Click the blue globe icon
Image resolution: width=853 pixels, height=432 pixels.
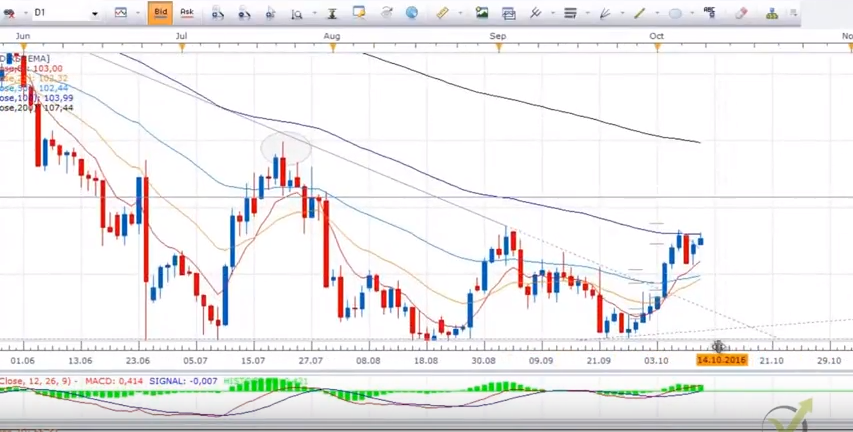[x=412, y=13]
